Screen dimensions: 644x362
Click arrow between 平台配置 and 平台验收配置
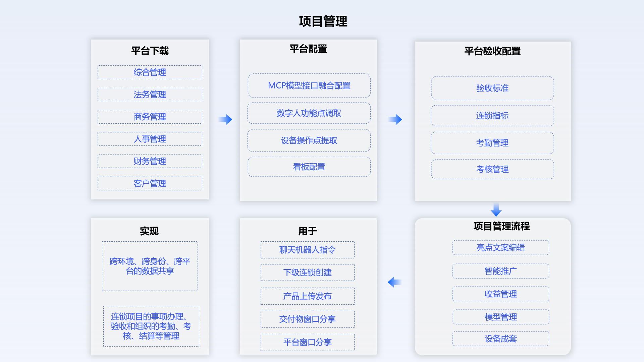coord(395,119)
